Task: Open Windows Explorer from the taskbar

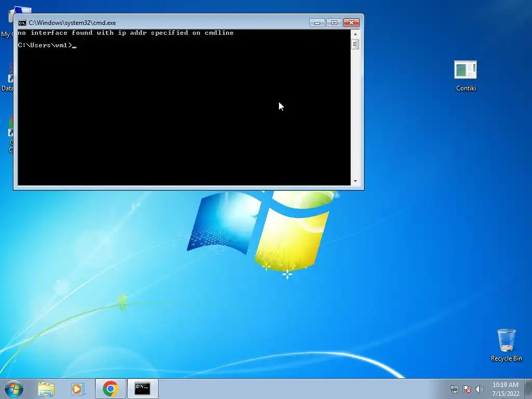Action: pos(46,389)
